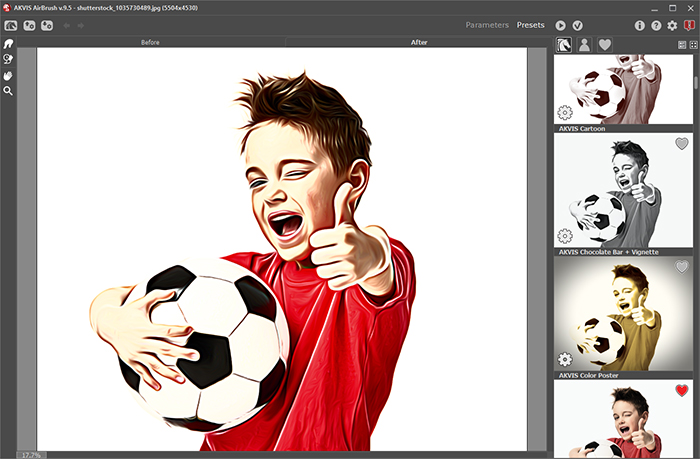Show favorite presets with the heart tab

(605, 45)
